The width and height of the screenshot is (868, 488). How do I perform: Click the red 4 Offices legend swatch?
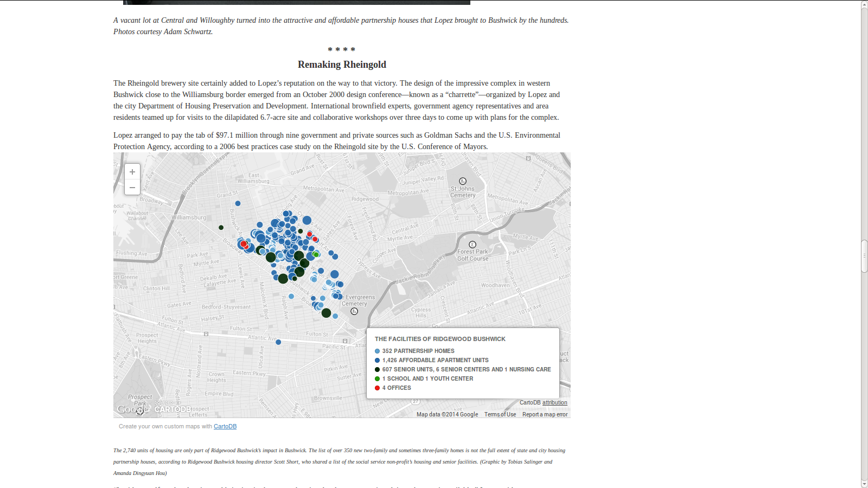pyautogui.click(x=378, y=388)
